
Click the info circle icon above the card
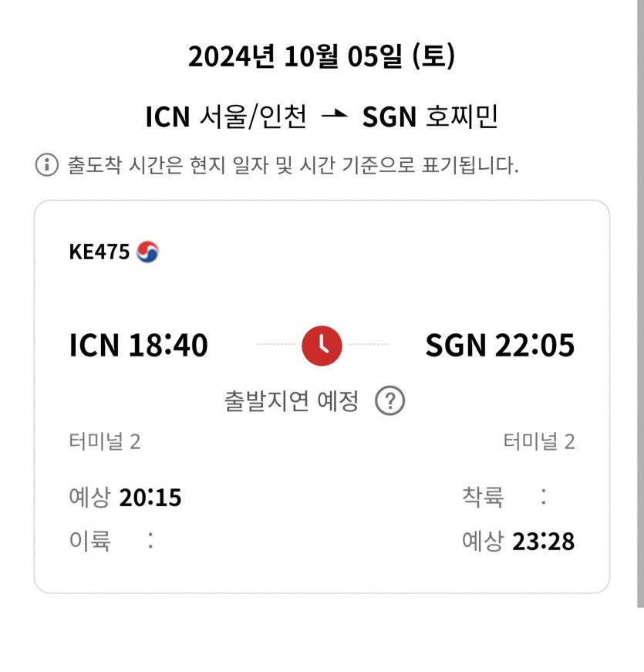point(47,164)
